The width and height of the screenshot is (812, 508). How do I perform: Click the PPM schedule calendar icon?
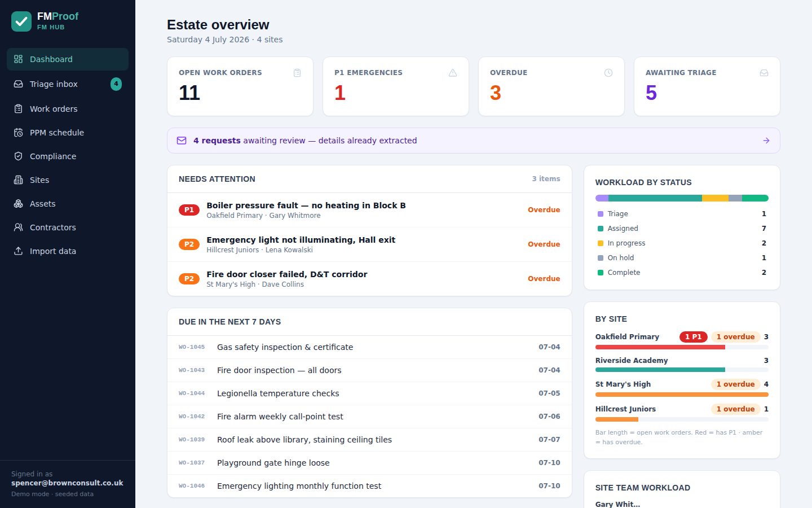coord(19,133)
